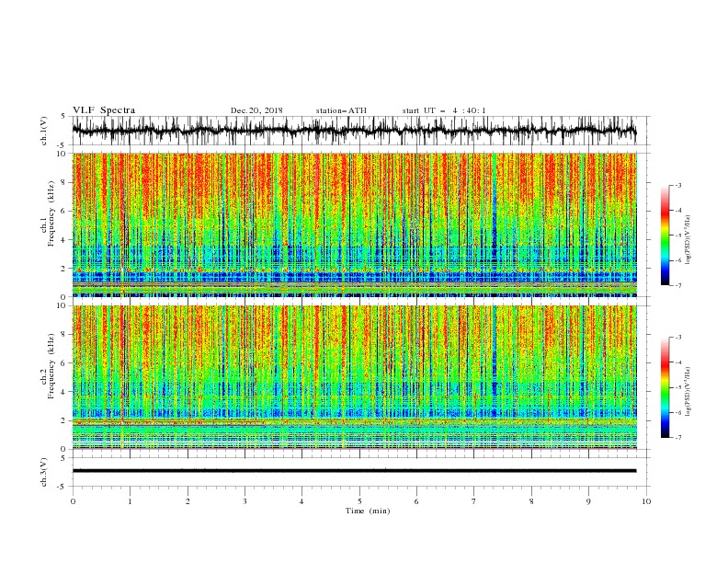Click the time axis tick label "5"
Viewport: 728px width, 563px height.
point(359,501)
